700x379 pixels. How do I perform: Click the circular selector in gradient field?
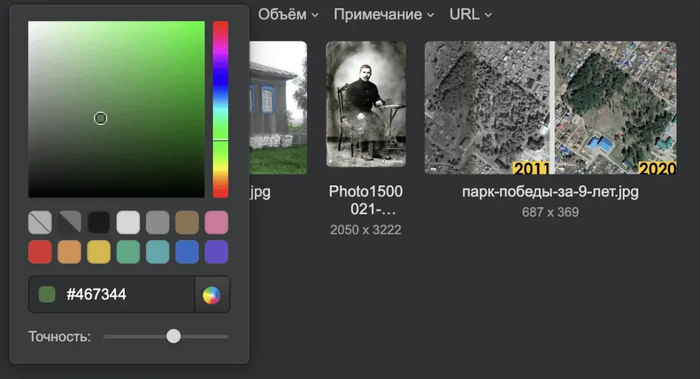pos(100,118)
